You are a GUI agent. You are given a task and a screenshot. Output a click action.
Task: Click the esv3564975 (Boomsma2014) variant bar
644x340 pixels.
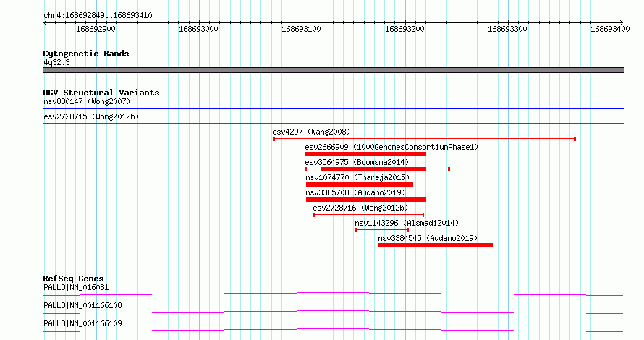pos(378,169)
